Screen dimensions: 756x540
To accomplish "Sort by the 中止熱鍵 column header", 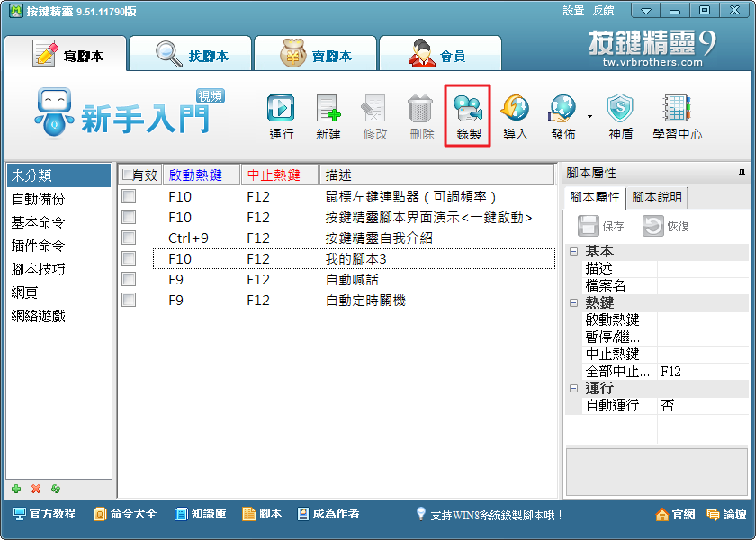I will click(280, 175).
